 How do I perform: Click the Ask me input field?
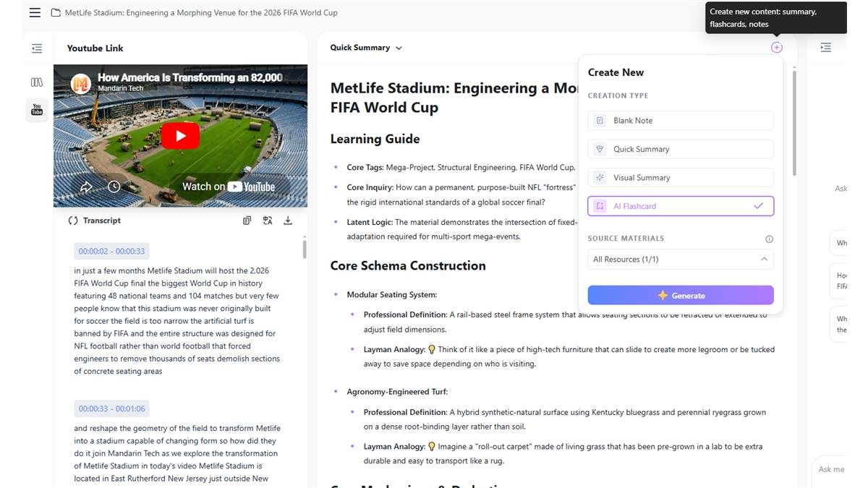[x=831, y=469]
